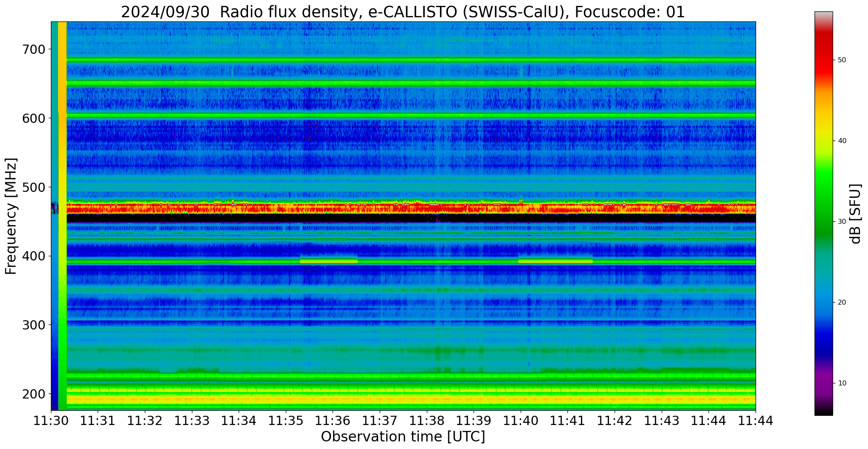This screenshot has height=449, width=868.
Task: Click the 11:34 time tick label
Action: [x=239, y=421]
